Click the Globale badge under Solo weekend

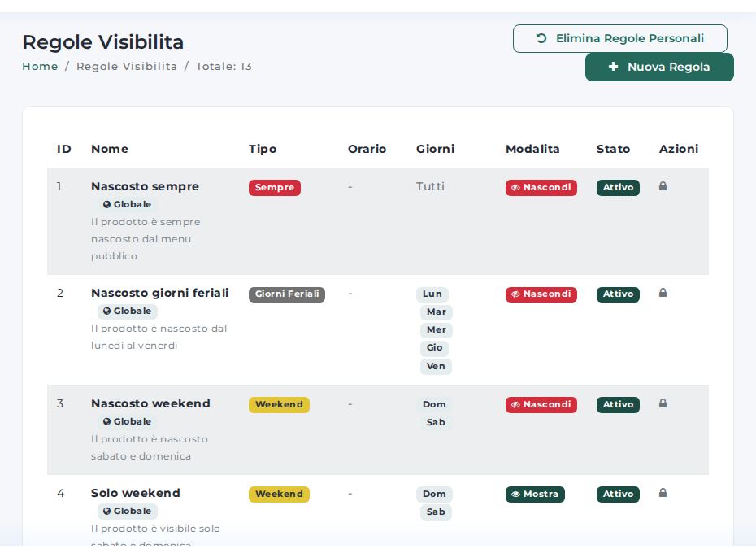(x=128, y=511)
